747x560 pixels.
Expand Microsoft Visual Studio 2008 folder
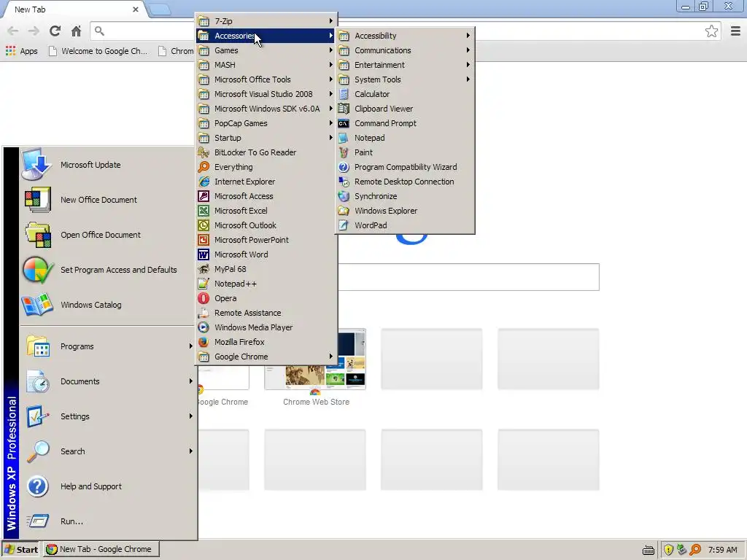(x=266, y=94)
